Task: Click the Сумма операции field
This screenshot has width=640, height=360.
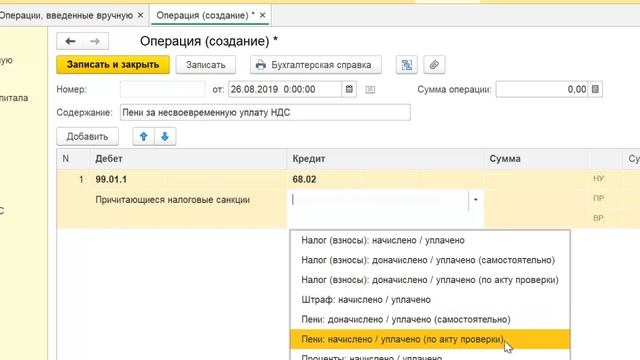Action: (542, 89)
